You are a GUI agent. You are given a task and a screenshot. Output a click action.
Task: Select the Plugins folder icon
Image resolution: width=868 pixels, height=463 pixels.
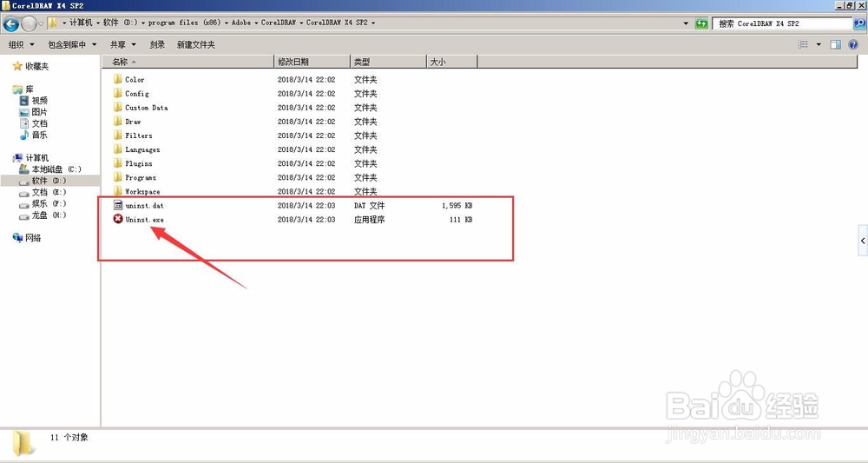coord(117,162)
